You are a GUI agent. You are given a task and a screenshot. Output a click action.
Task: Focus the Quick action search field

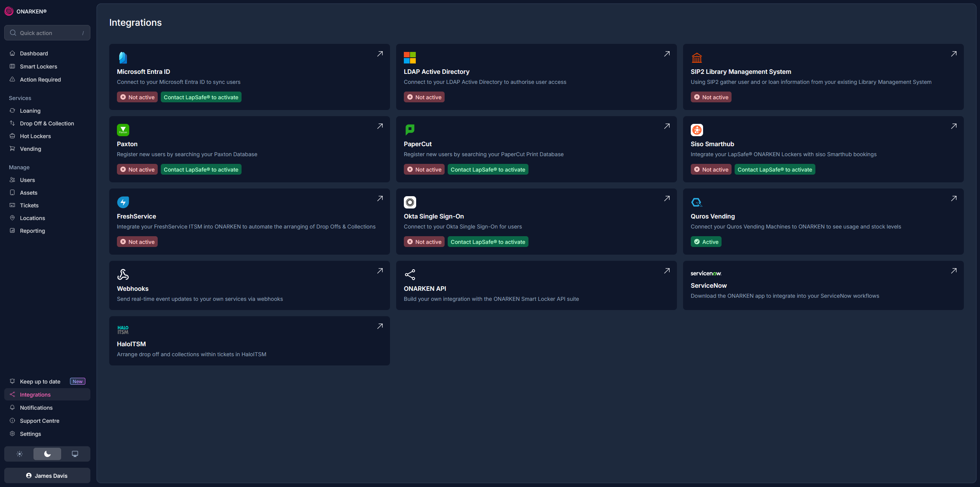(47, 33)
